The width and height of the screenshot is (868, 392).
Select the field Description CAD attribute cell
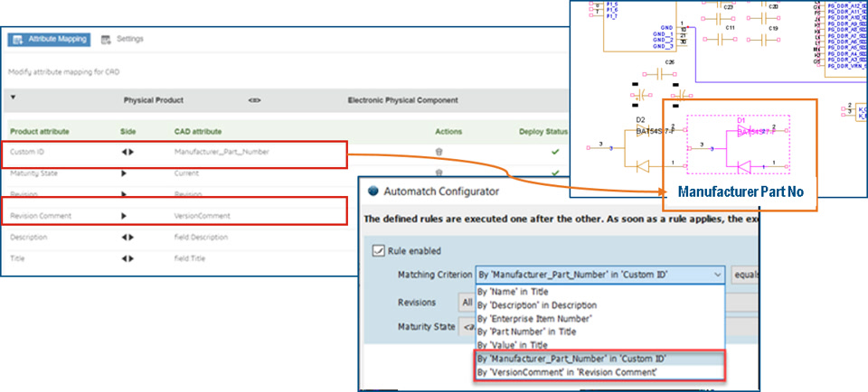(201, 238)
